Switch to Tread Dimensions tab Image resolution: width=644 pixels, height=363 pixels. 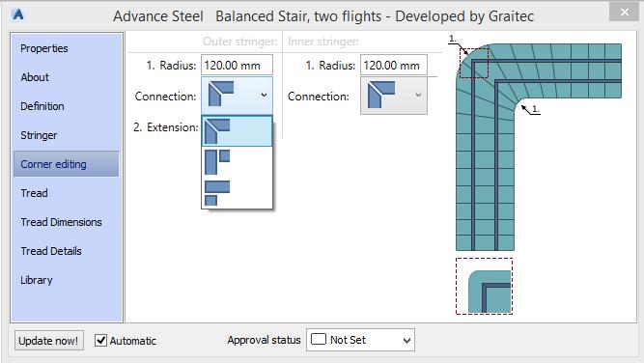pyautogui.click(x=61, y=222)
